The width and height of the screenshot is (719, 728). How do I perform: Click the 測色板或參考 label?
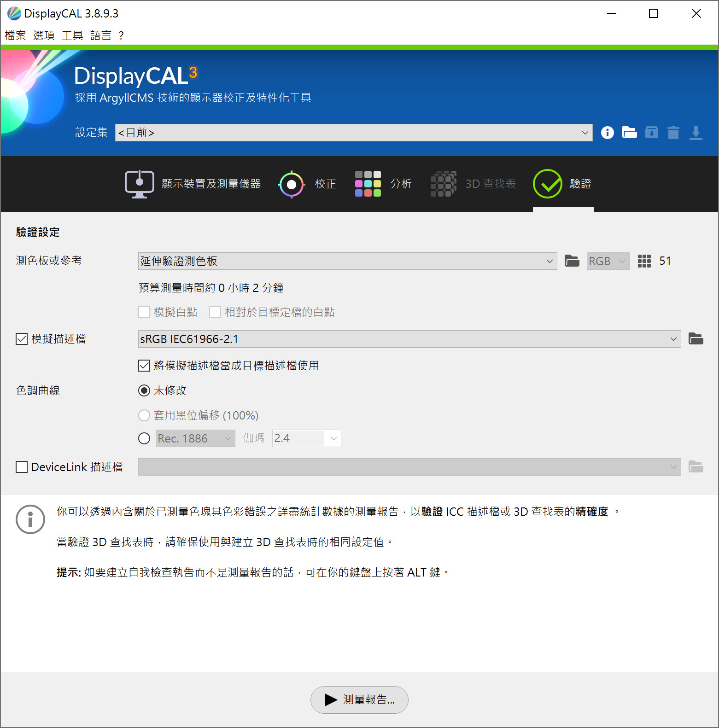click(49, 261)
